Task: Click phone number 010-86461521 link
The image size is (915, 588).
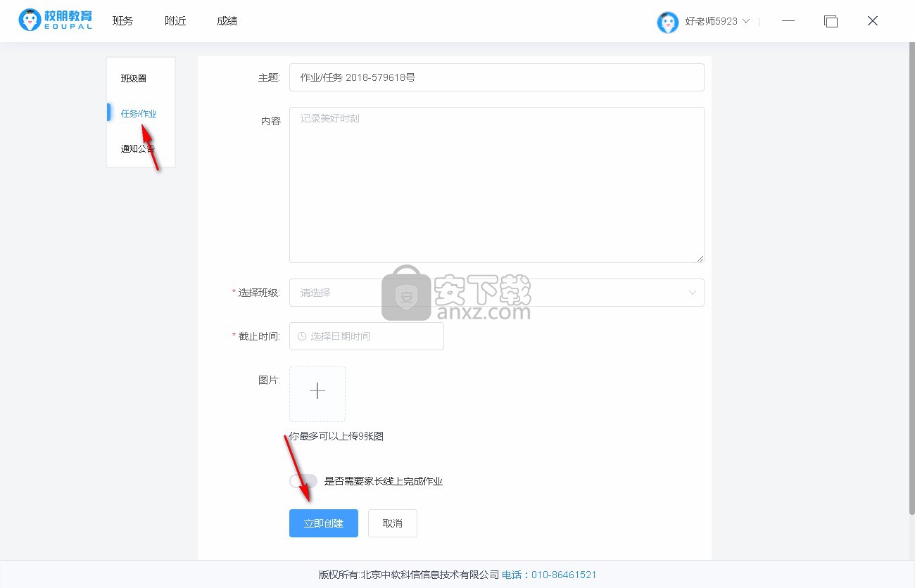Action: point(564,575)
